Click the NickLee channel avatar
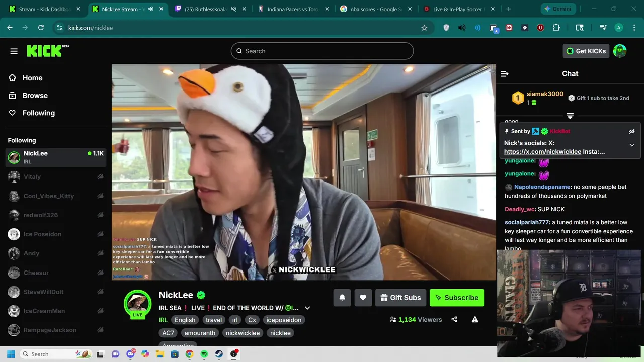This screenshot has width=644, height=362. click(x=137, y=304)
